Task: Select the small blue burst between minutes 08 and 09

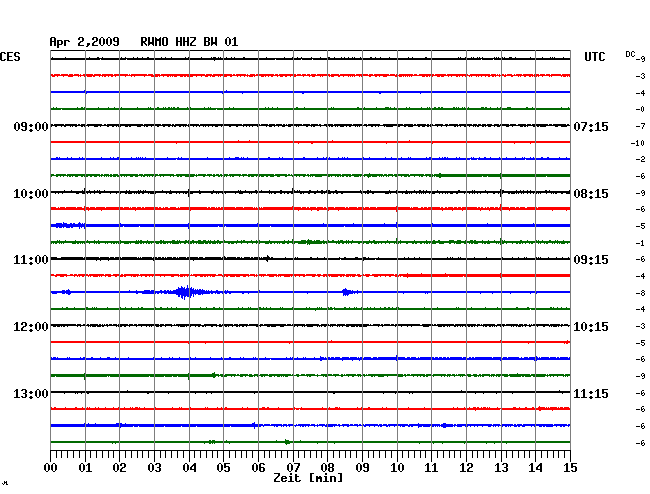Action: [x=347, y=292]
